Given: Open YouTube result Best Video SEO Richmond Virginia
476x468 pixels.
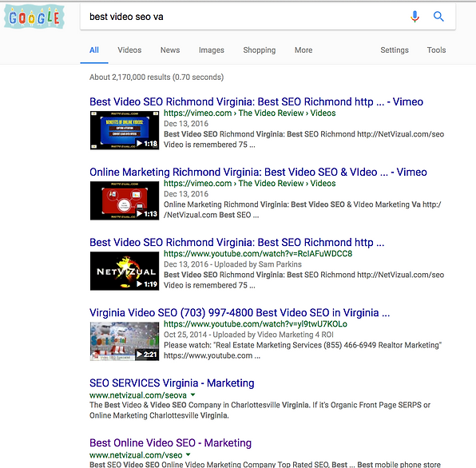Looking at the screenshot, I should (x=236, y=243).
